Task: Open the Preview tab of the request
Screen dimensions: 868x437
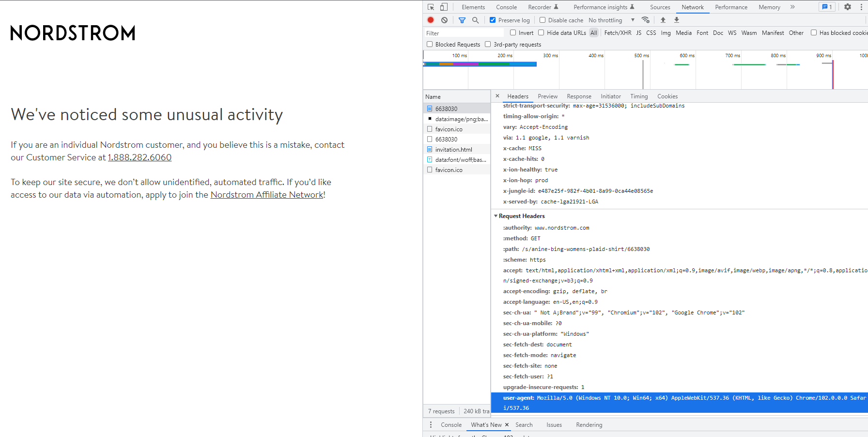Action: (547, 96)
